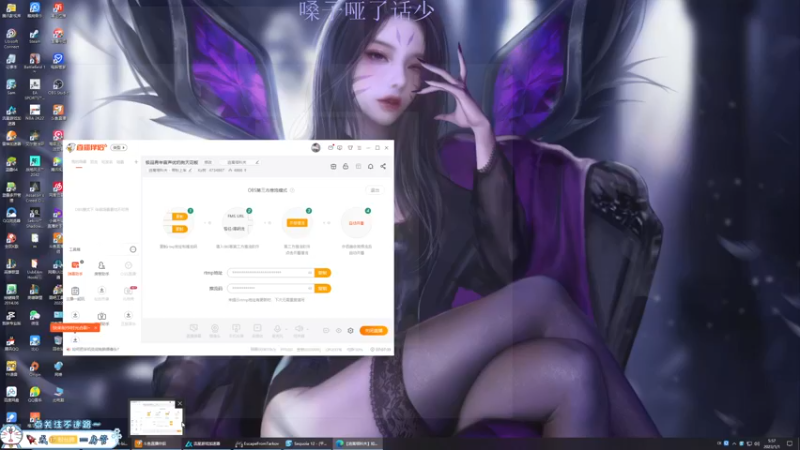Click the microphone icon in the bottom toolbar
The width and height of the screenshot is (800, 450).
click(x=277, y=330)
